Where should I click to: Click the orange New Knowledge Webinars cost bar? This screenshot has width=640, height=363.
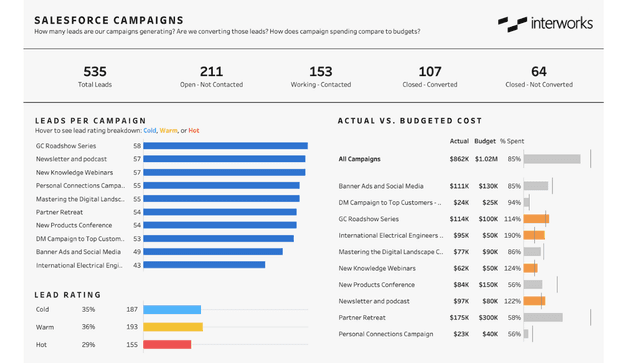point(531,268)
